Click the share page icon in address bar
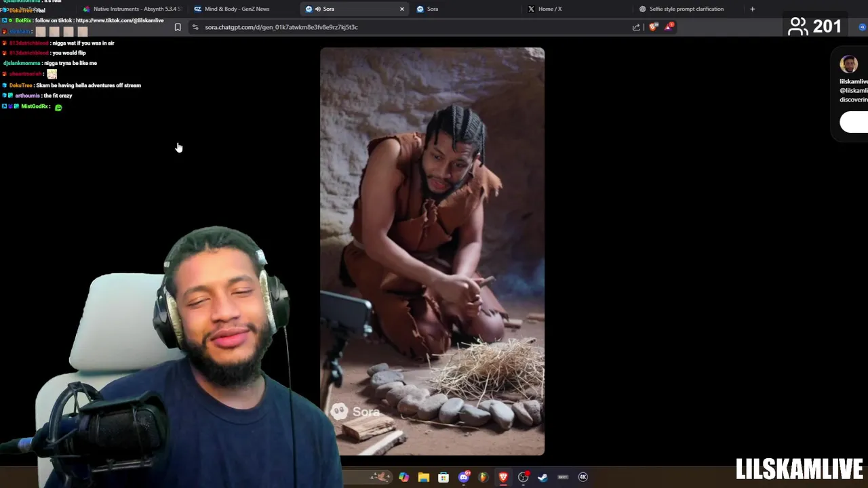Viewport: 868px width, 488px height. [x=636, y=27]
